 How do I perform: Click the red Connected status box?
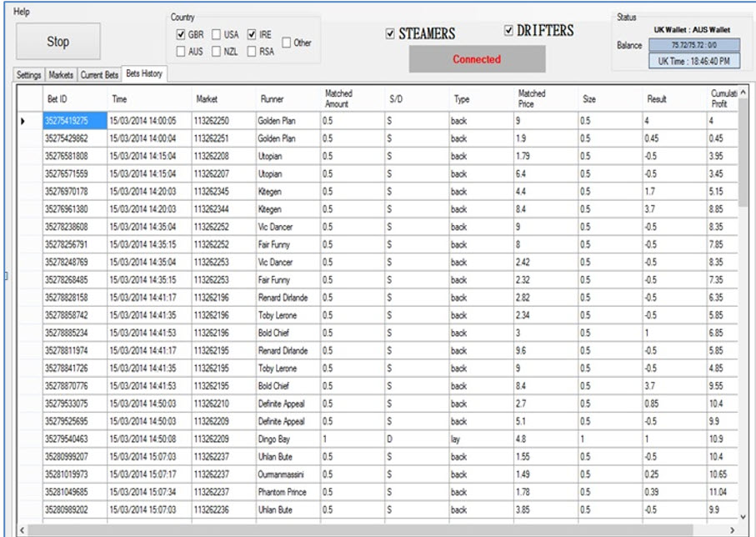(477, 59)
